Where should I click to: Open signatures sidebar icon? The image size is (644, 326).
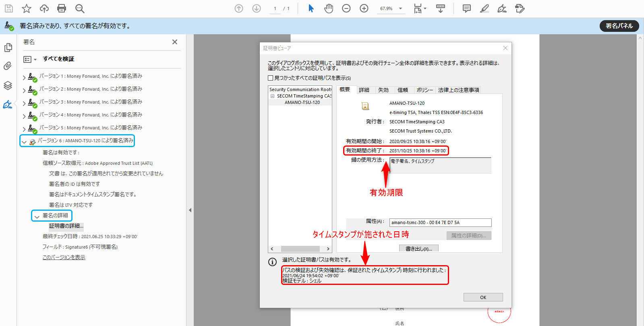click(x=8, y=104)
